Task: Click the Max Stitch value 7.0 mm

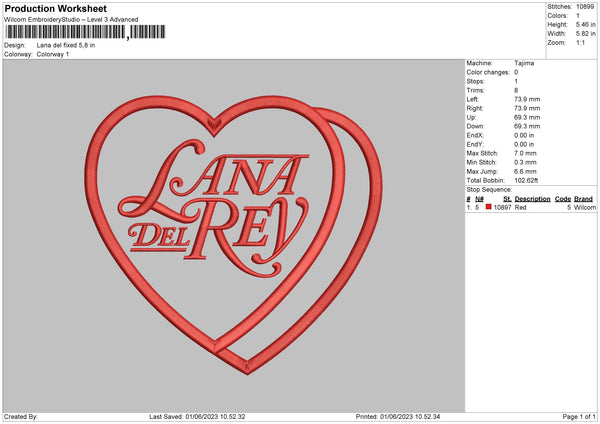Action: [x=525, y=153]
